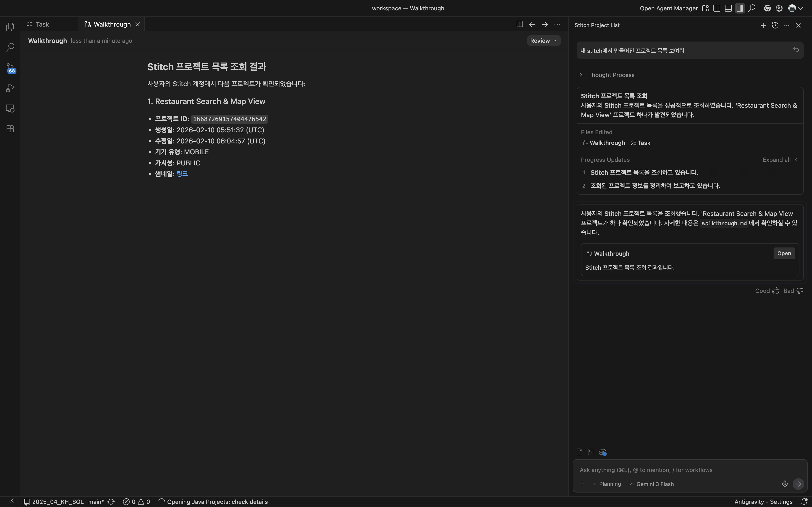Click the chat history clock icon

point(775,26)
